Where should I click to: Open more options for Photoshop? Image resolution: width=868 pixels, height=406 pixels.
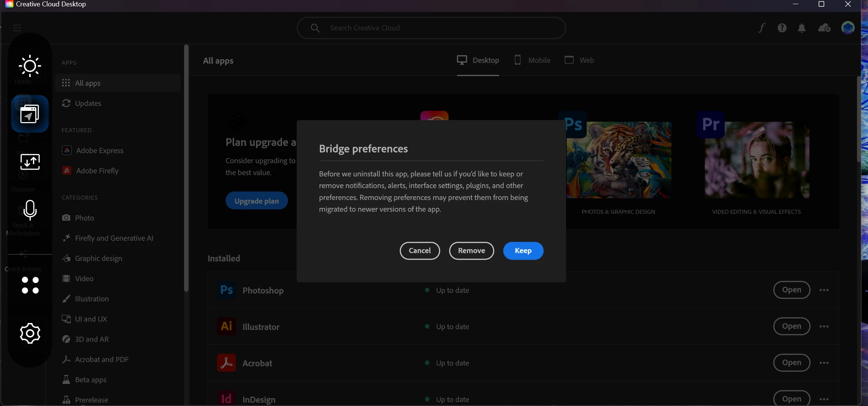tap(824, 290)
